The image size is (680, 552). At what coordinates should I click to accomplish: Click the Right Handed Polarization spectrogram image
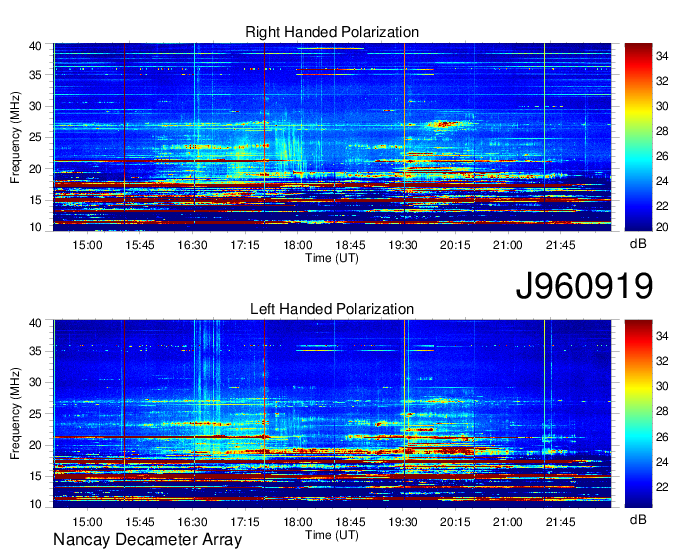pyautogui.click(x=332, y=137)
